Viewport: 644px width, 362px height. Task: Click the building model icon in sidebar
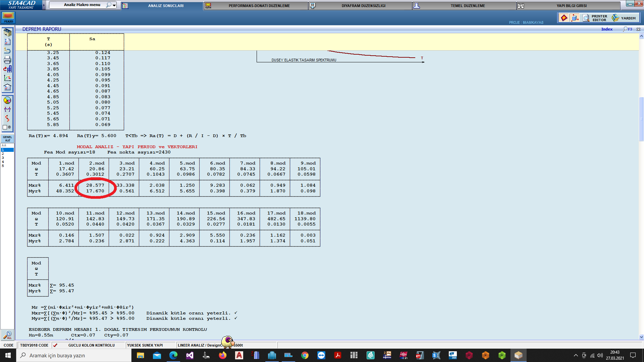pyautogui.click(x=7, y=33)
